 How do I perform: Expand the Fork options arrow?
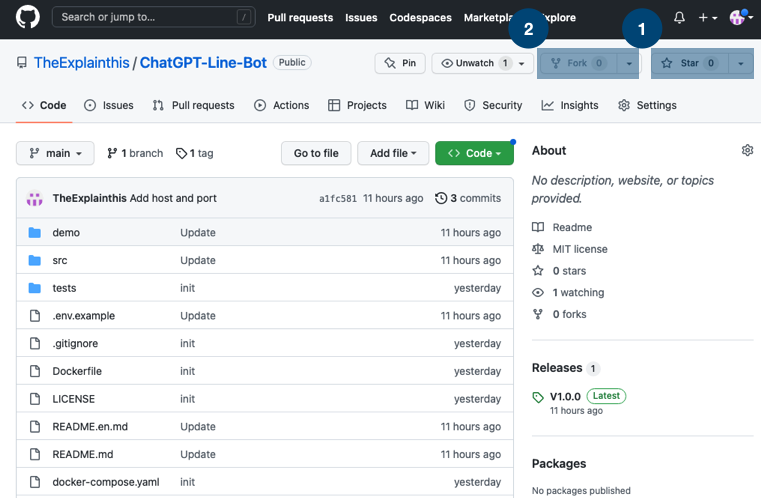click(629, 63)
